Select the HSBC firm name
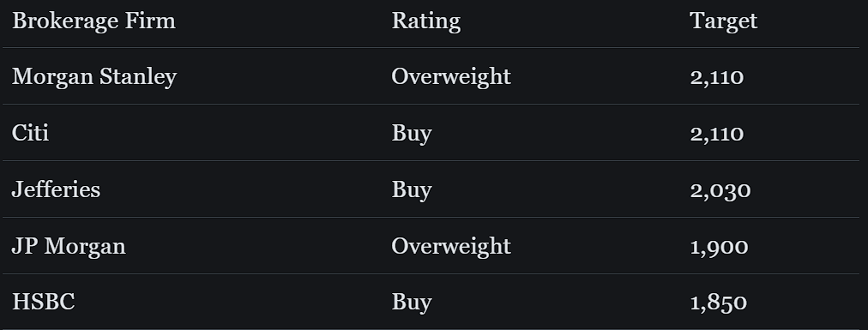Screen dimensions: 868x330 pyautogui.click(x=43, y=303)
